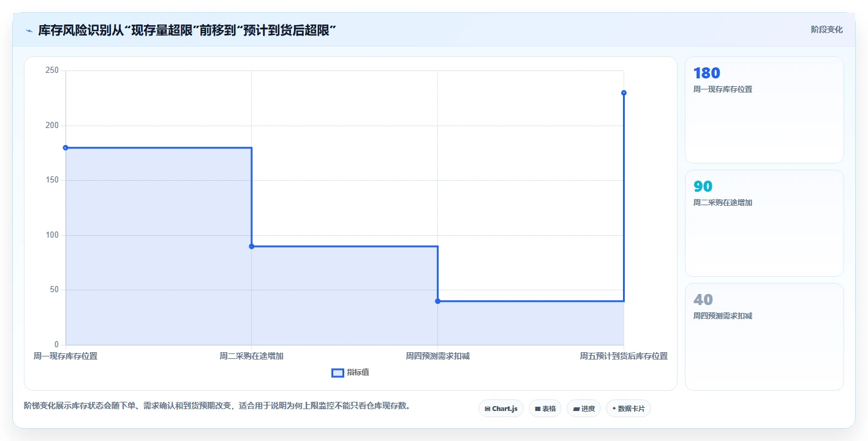The width and height of the screenshot is (868, 441).
Task: Click x-axis label 周四预测需求扣减
Action: click(x=437, y=356)
